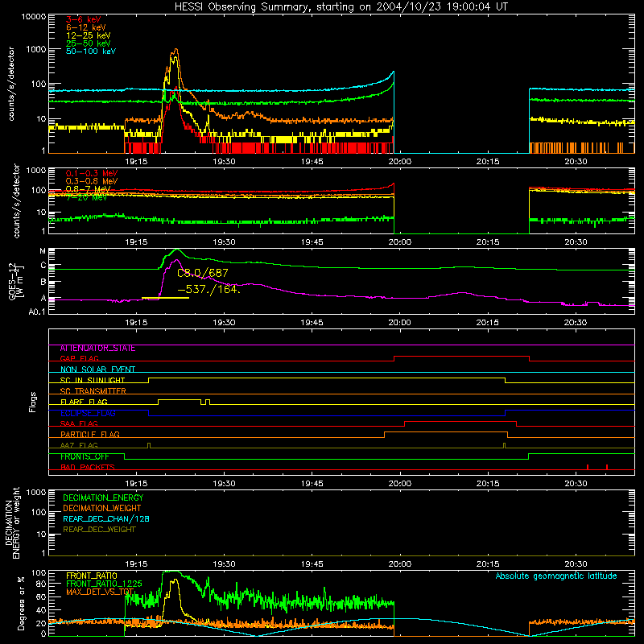The height and width of the screenshot is (644, 644).
Task: Select the FLARE_FLAG label
Action: click(x=84, y=402)
